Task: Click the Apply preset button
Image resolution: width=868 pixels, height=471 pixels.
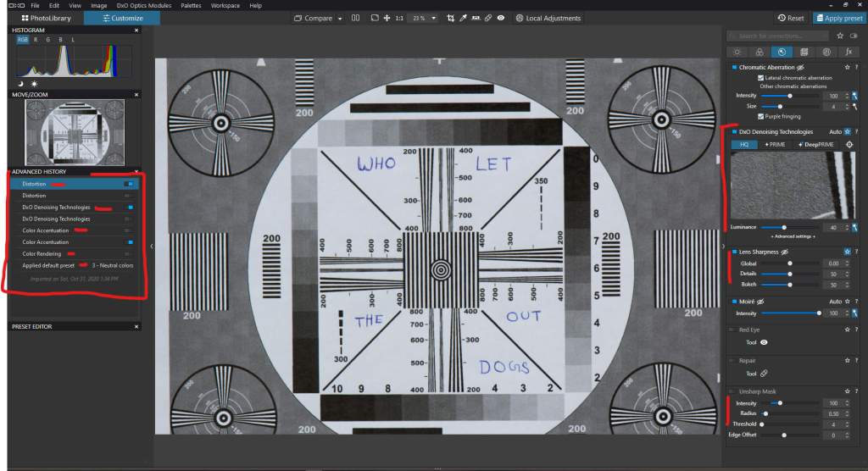Action: click(x=840, y=18)
